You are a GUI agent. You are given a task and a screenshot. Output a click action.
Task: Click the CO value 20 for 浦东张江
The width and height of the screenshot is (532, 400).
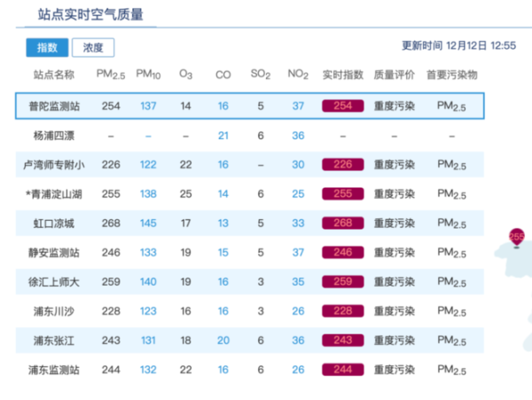tap(223, 341)
